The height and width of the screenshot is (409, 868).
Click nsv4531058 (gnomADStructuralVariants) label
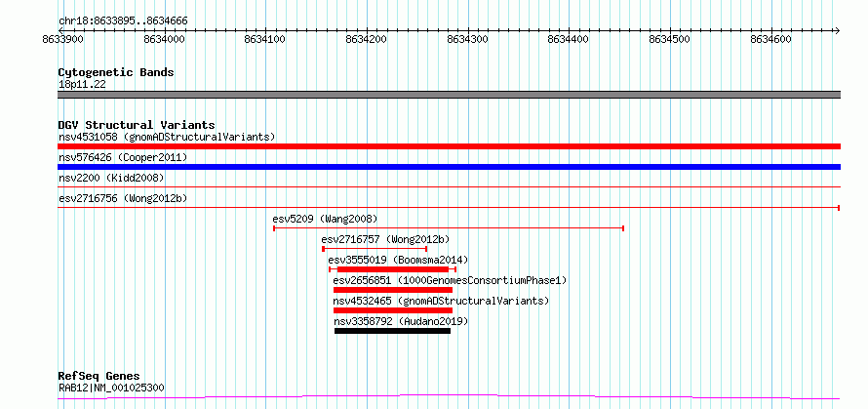click(x=167, y=137)
